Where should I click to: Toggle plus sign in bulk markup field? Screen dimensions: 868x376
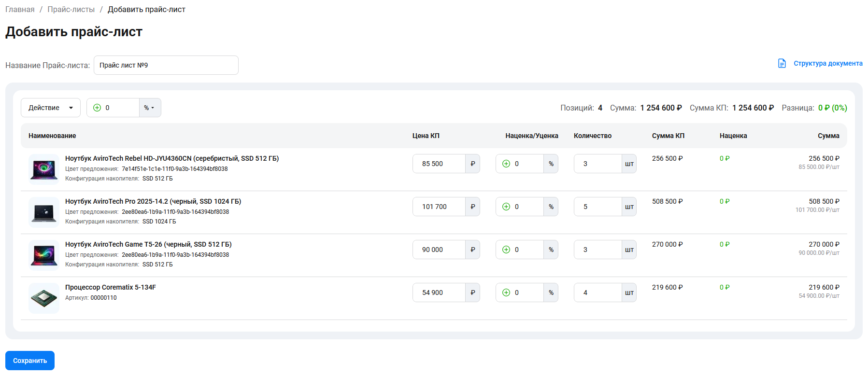coord(97,108)
